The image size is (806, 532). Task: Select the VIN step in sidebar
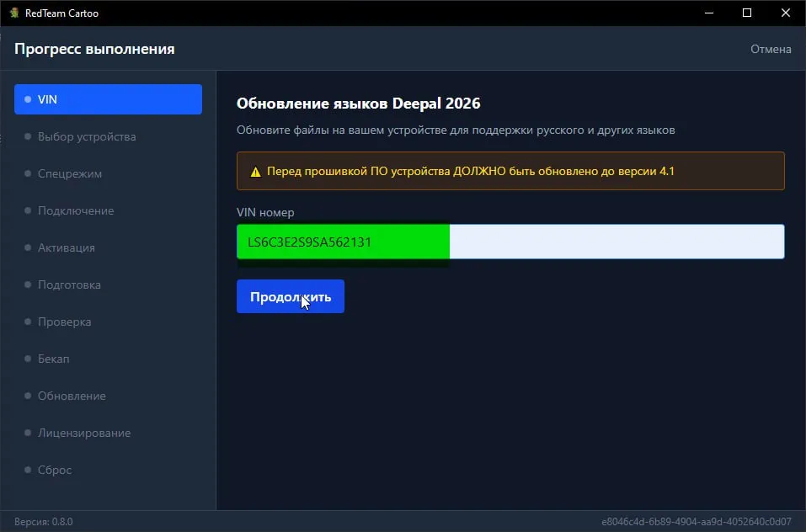tap(108, 99)
